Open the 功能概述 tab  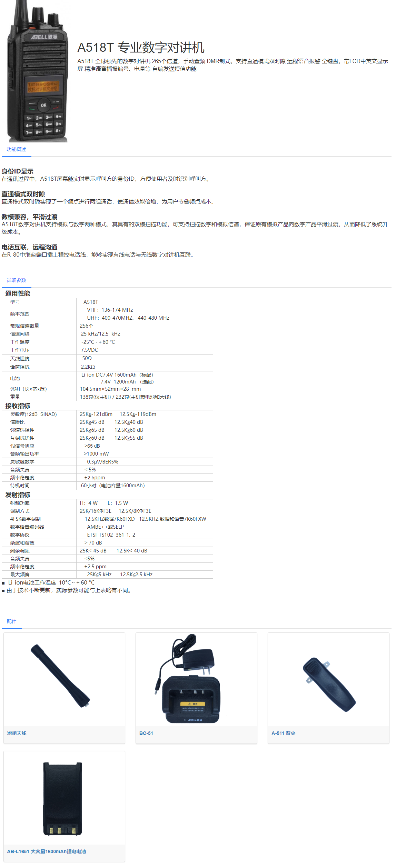tap(17, 149)
